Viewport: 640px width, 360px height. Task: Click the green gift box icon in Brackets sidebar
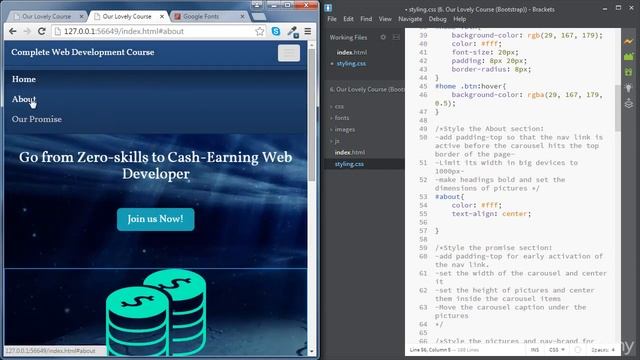pyautogui.click(x=629, y=72)
